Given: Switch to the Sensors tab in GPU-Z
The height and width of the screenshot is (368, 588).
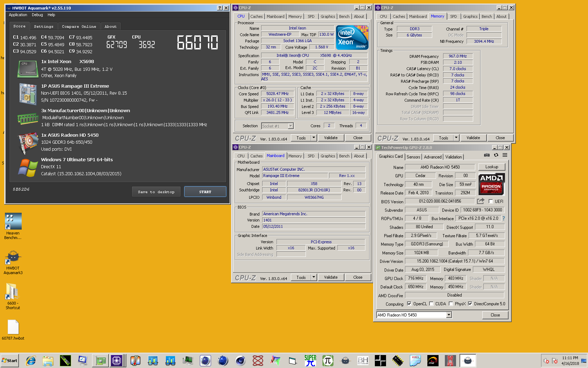Looking at the screenshot, I should (413, 157).
